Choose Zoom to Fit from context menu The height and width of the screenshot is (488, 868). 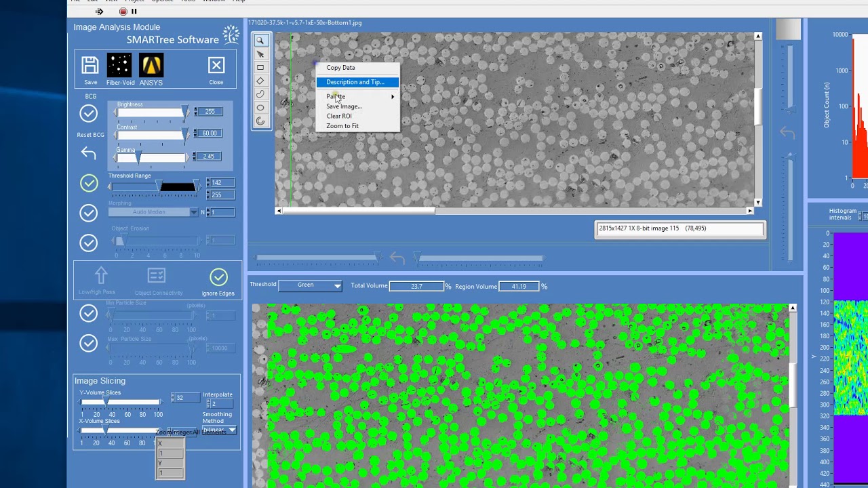tap(342, 126)
